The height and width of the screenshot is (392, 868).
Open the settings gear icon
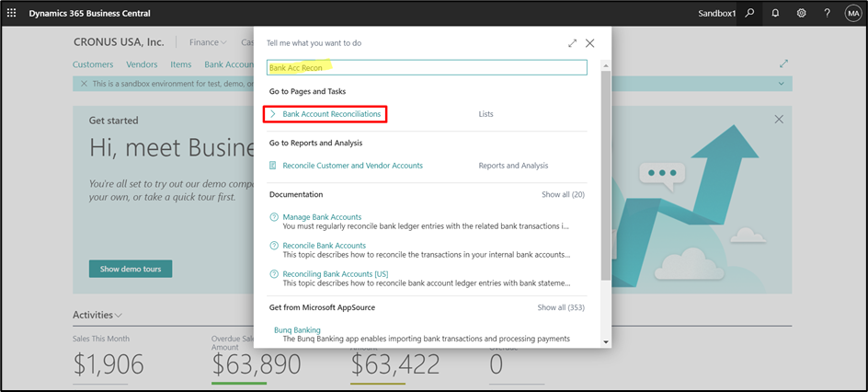(801, 13)
